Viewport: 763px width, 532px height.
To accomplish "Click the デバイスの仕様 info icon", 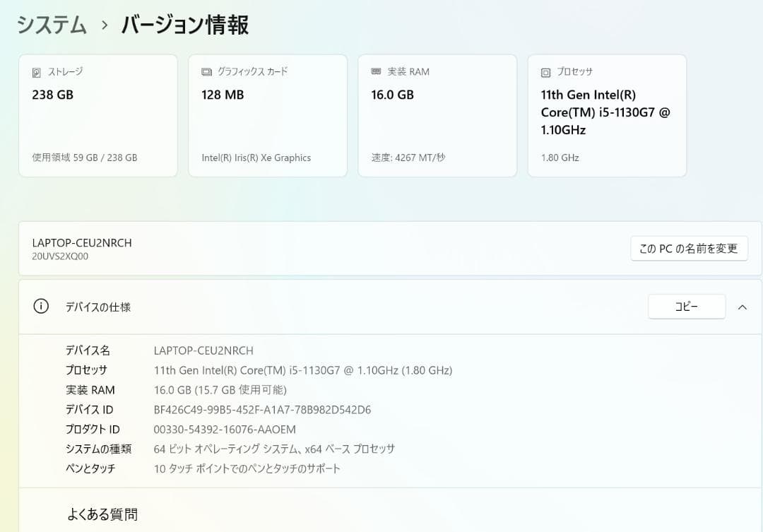I will pos(41,307).
